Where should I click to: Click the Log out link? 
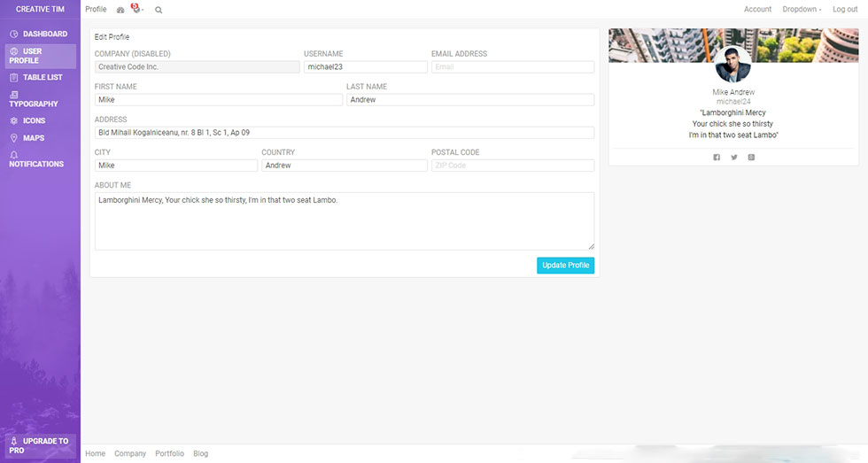(845, 10)
